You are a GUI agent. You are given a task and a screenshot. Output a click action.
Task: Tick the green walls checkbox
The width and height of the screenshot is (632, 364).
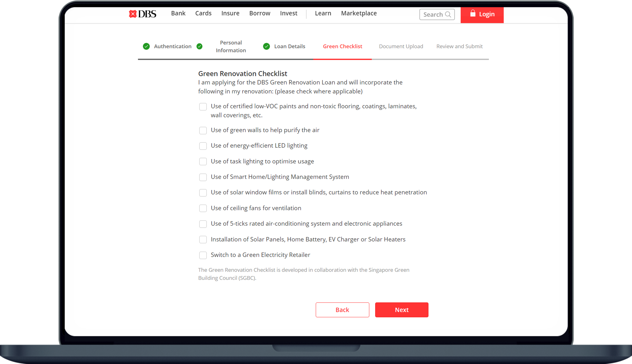click(203, 130)
